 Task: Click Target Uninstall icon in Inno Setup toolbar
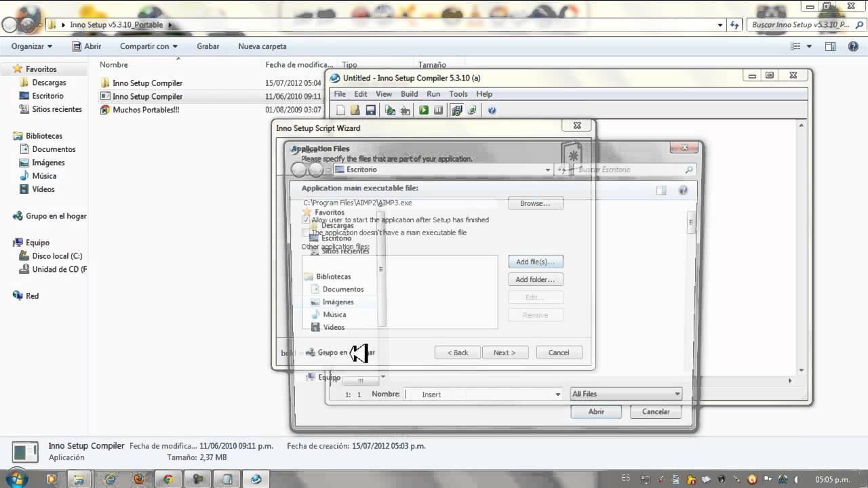click(x=472, y=110)
